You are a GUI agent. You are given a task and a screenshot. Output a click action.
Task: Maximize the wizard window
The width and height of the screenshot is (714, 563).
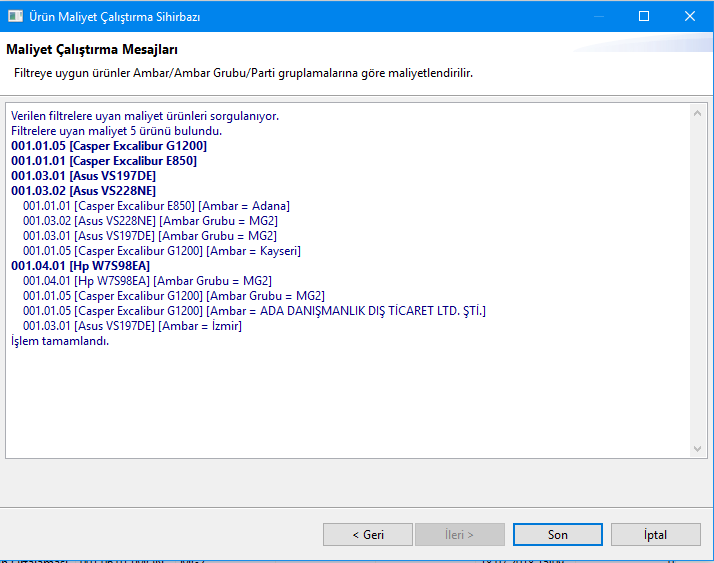click(x=644, y=16)
